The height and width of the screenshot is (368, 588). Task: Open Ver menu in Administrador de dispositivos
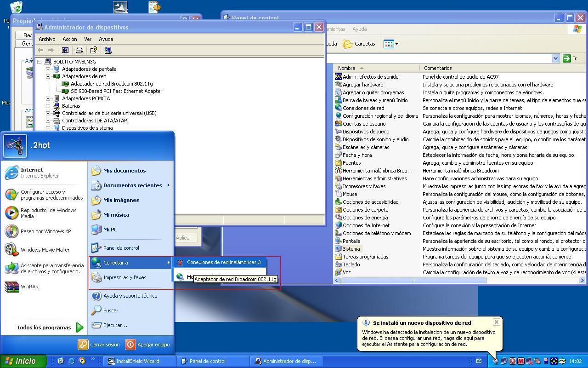click(88, 39)
